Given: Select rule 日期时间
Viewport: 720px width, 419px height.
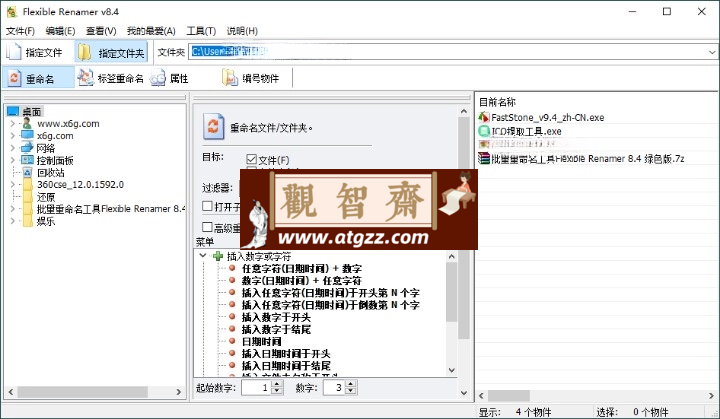Looking at the screenshot, I should point(262,341).
